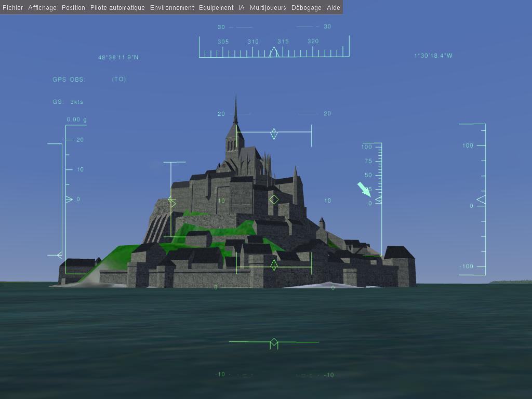Click the latitude readout 48°38'11.9"N
The height and width of the screenshot is (399, 532).
118,57
